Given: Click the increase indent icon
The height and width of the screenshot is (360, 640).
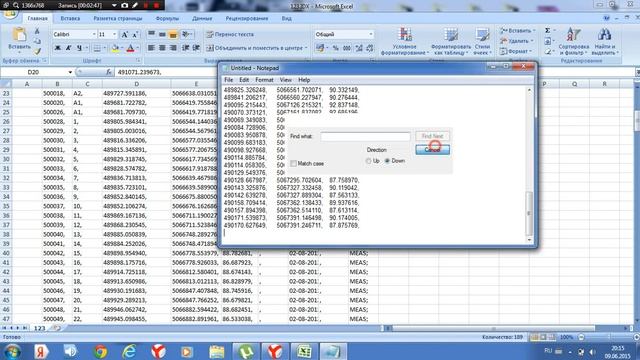Looking at the screenshot, I should pyautogui.click(x=196, y=48).
